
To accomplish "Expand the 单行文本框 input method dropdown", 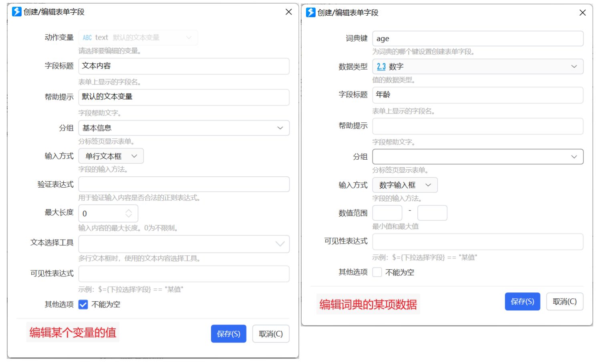I will [x=111, y=156].
